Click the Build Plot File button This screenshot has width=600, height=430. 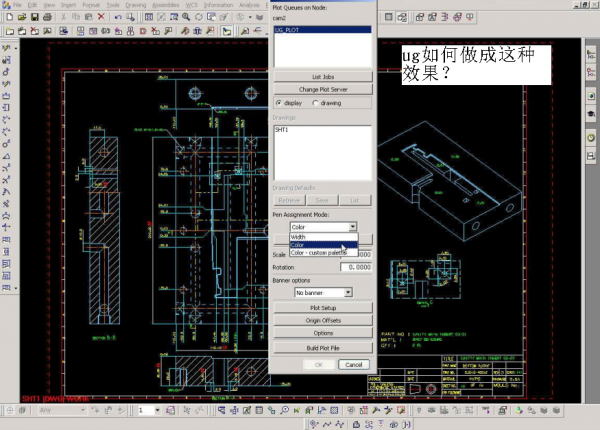(322, 347)
